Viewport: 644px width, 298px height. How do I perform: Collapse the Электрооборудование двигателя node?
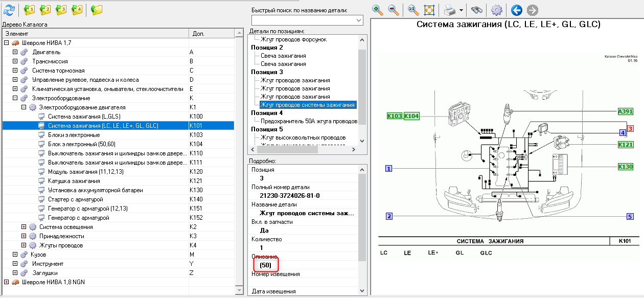[24, 107]
